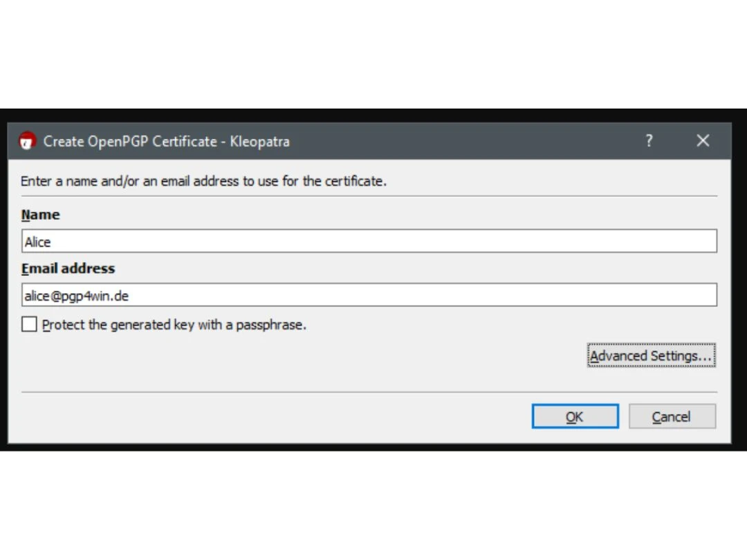Click the 'Create OpenPGP Certificate - Kleopatra' title text
The height and width of the screenshot is (560, 747).
pos(166,142)
